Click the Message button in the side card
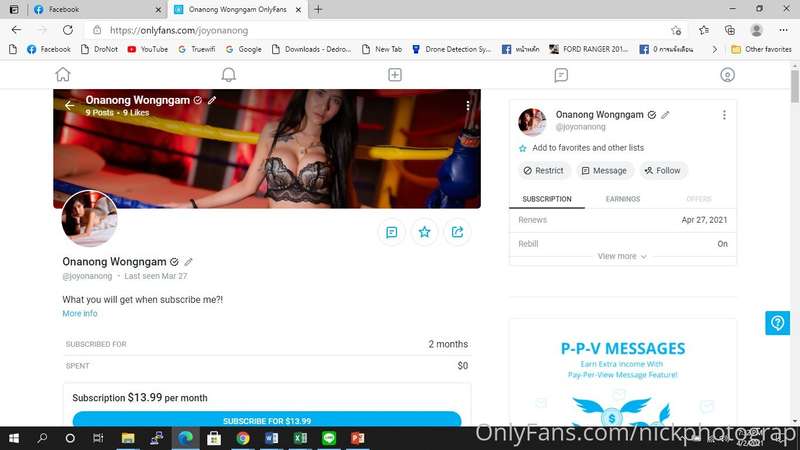The width and height of the screenshot is (800, 450). point(604,170)
